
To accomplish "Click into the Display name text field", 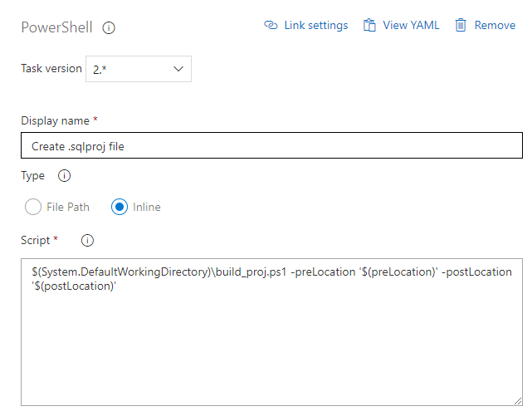I will (x=271, y=146).
